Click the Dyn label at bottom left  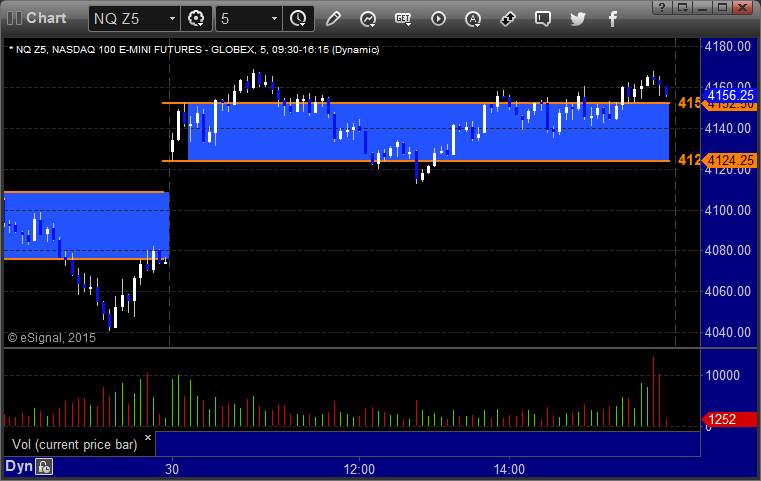click(19, 466)
